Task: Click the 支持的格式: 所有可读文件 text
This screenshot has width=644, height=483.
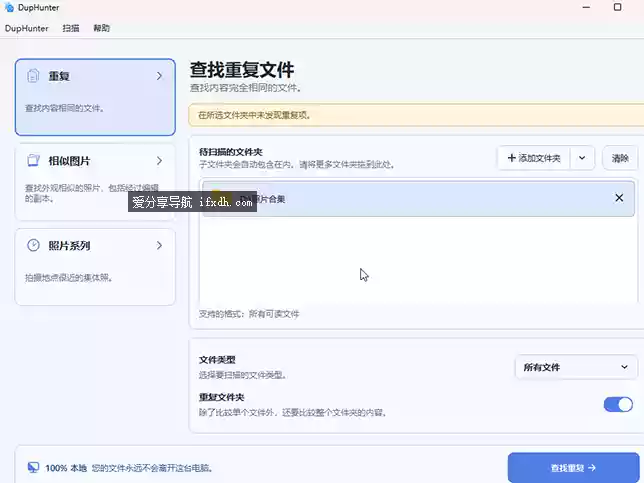Action: 249,314
